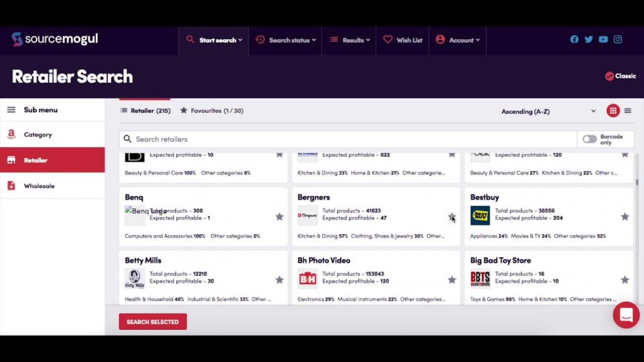644x362 pixels.
Task: Switch to grid view layout
Action: tap(613, 111)
